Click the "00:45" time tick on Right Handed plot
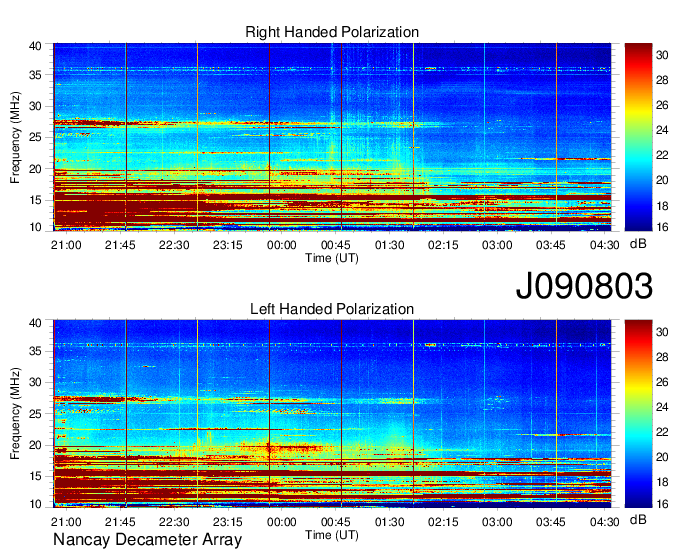This screenshot has width=680, height=552. (336, 245)
